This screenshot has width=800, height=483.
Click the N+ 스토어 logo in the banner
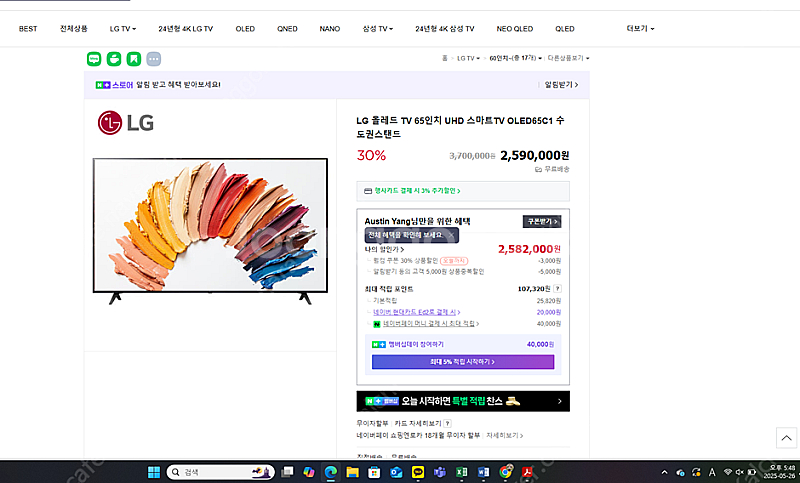(x=114, y=85)
